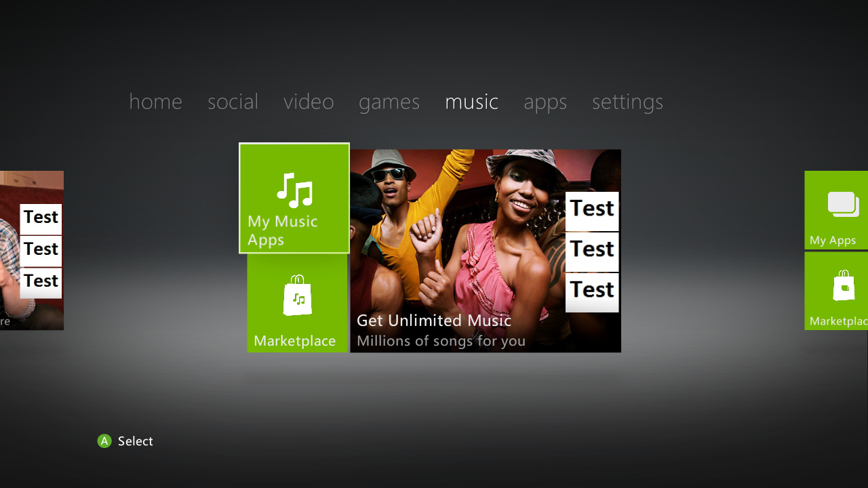Image resolution: width=868 pixels, height=488 pixels.
Task: Open the My Music Apps tile
Action: [x=294, y=198]
